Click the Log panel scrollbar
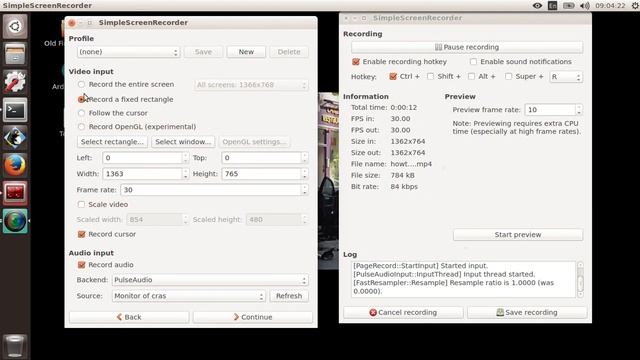Image resolution: width=640 pixels, height=360 pixels. [580, 280]
